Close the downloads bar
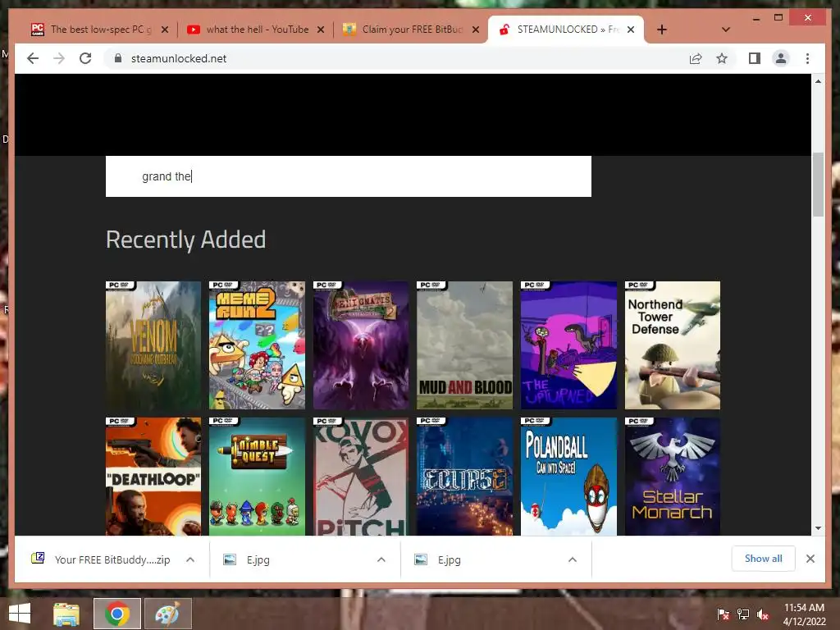This screenshot has height=630, width=840. (810, 559)
